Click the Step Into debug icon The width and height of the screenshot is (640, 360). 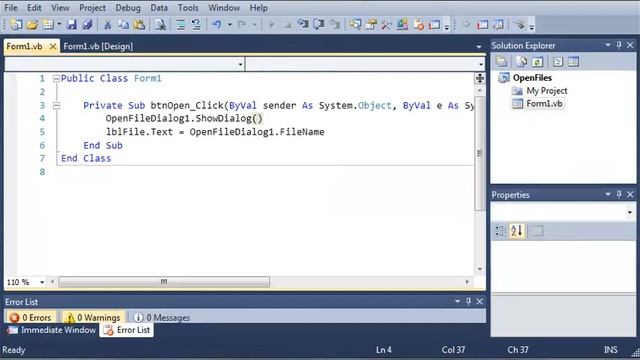point(303,25)
